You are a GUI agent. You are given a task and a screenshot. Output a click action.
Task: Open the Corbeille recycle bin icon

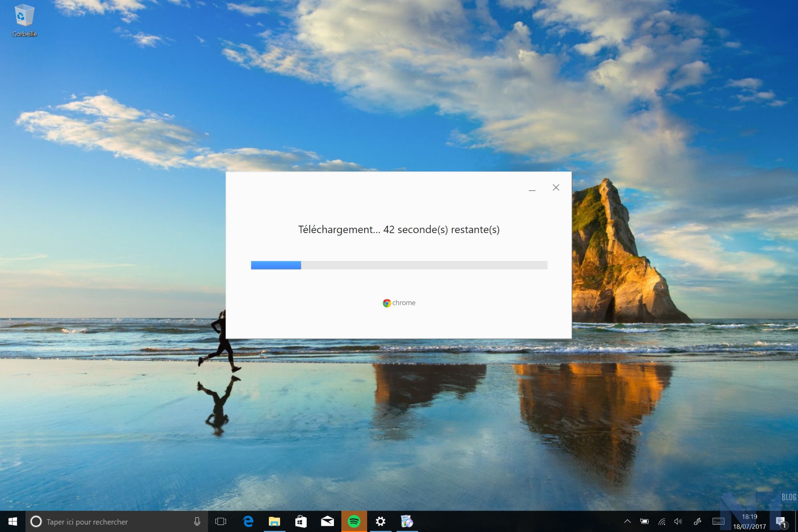[x=24, y=20]
